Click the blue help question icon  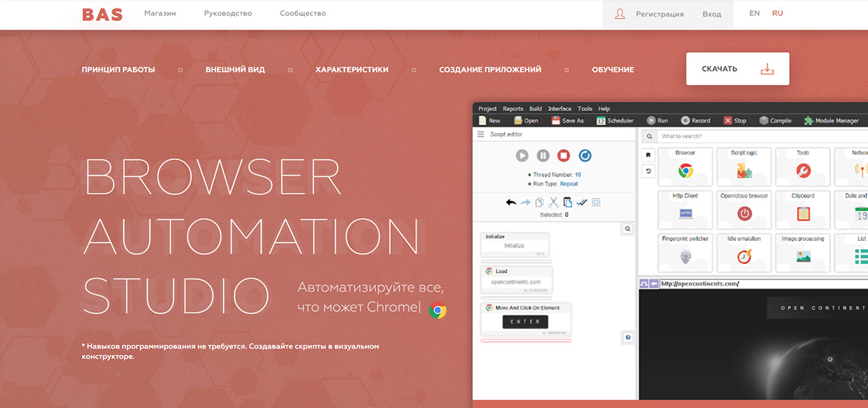click(628, 337)
